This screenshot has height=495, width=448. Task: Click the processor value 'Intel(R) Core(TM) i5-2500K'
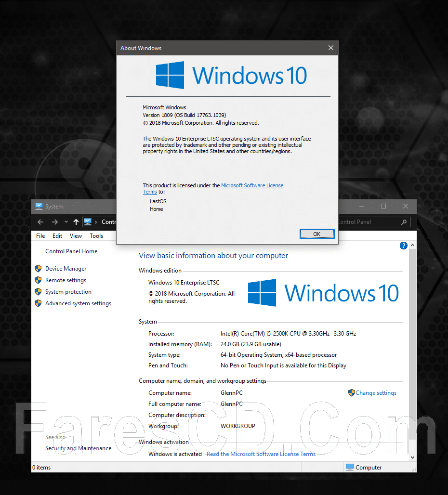[288, 334]
